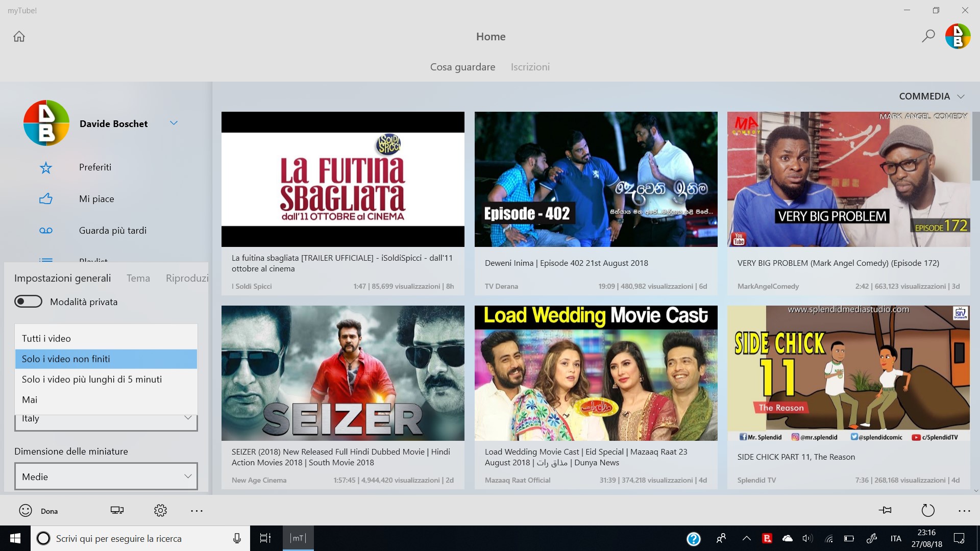Toggle Modalità privata switch
The image size is (980, 551).
point(28,302)
